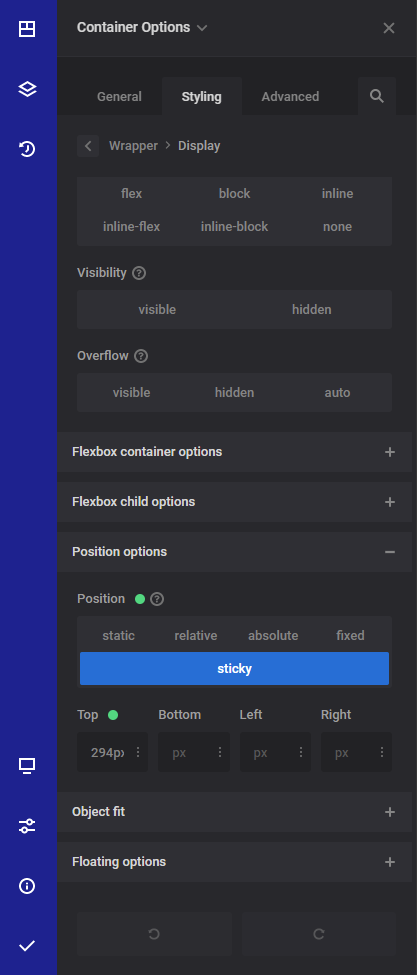Expand Flexbox container options section
417x975 pixels.
(x=234, y=452)
